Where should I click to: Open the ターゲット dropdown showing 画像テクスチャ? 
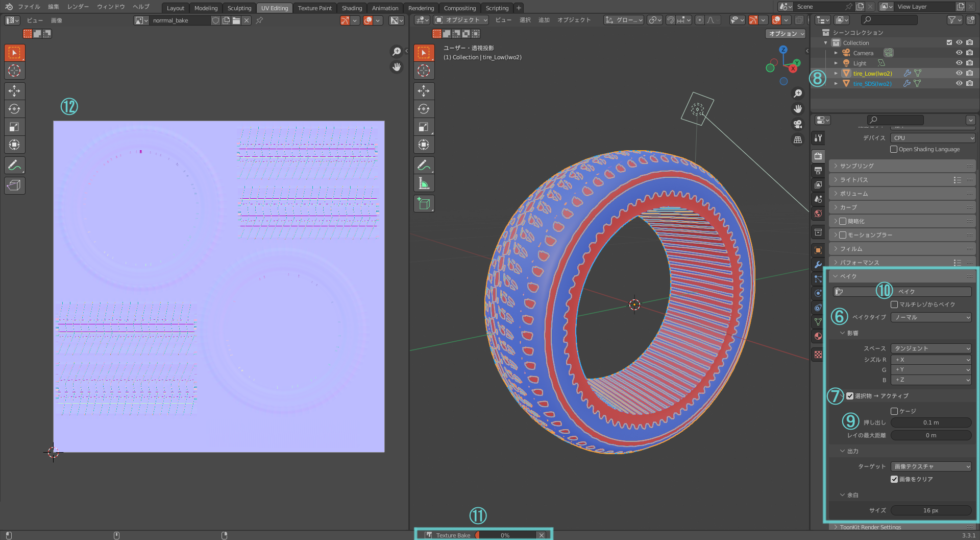click(931, 466)
